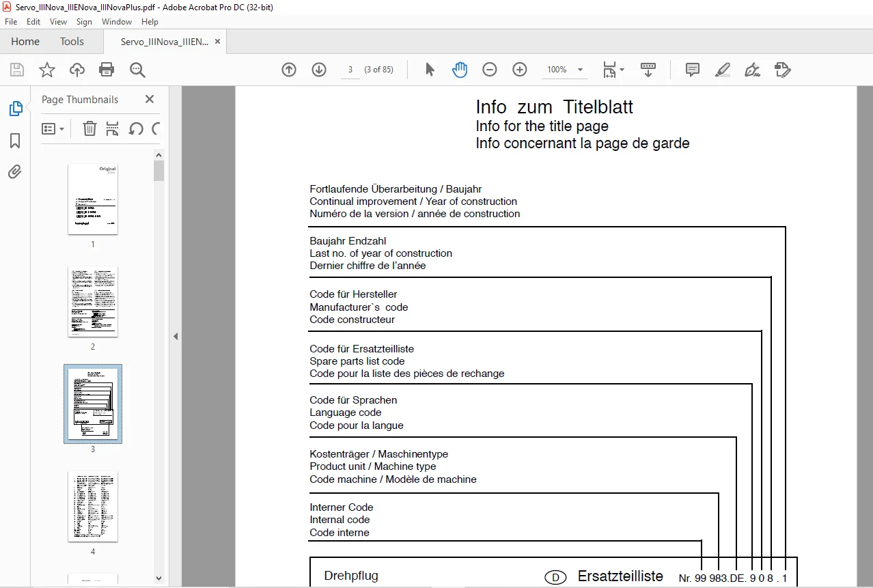Click the 'Language code' text line
The image size is (873, 588).
[x=346, y=412]
